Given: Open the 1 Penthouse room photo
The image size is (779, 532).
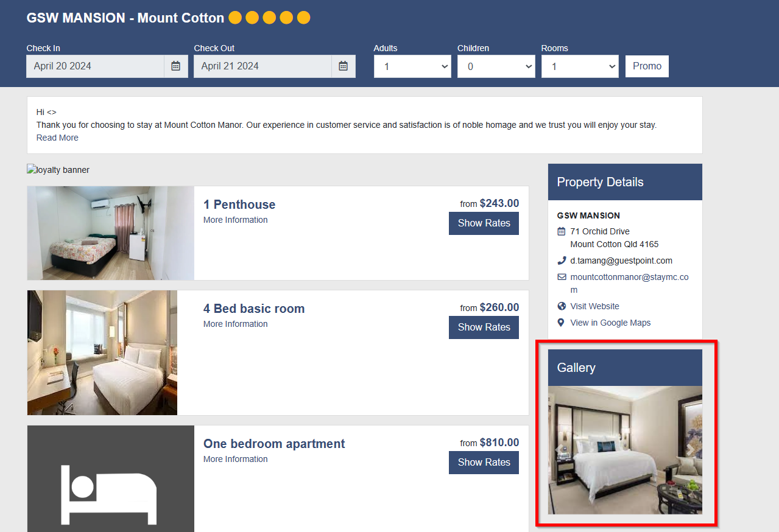Looking at the screenshot, I should coord(111,233).
